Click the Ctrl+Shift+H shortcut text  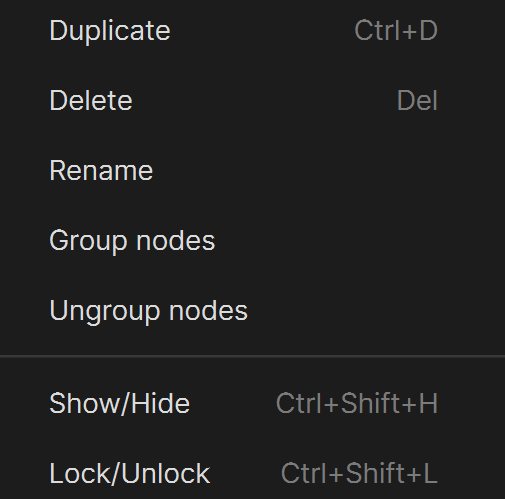(x=357, y=403)
